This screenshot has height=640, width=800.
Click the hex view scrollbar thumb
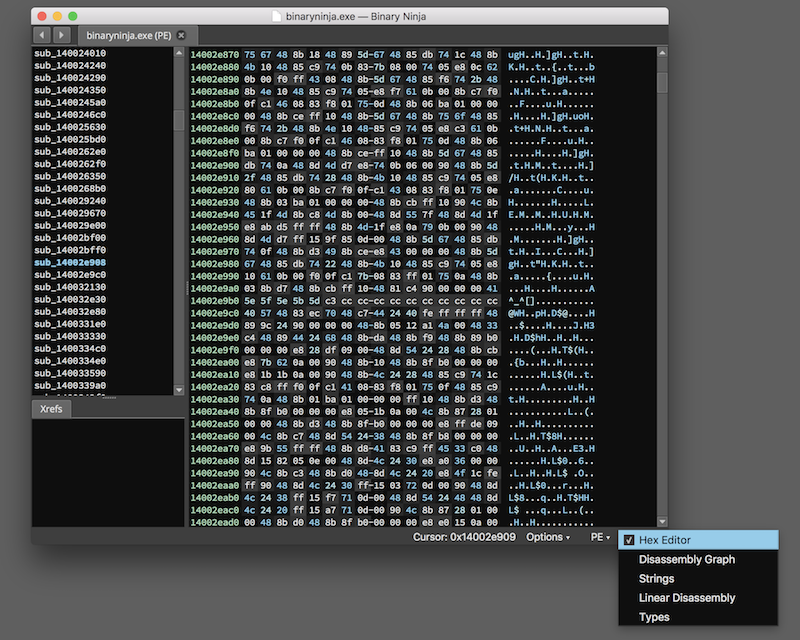tap(662, 83)
